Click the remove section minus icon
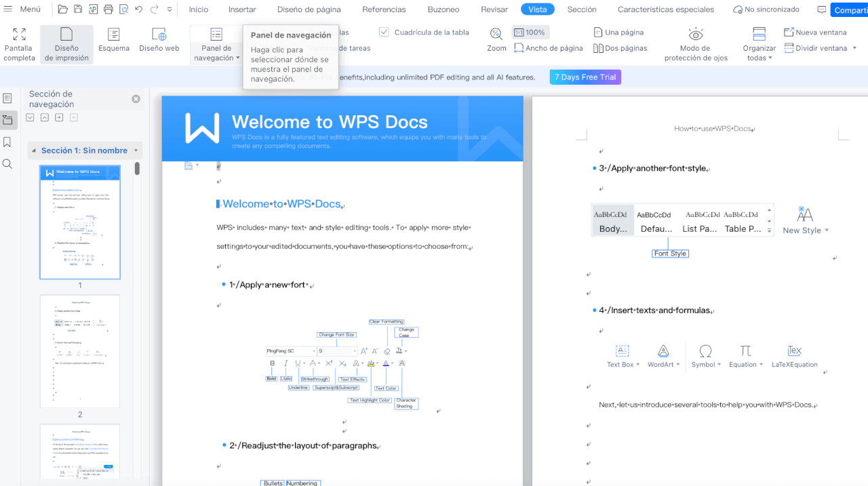 [74, 117]
